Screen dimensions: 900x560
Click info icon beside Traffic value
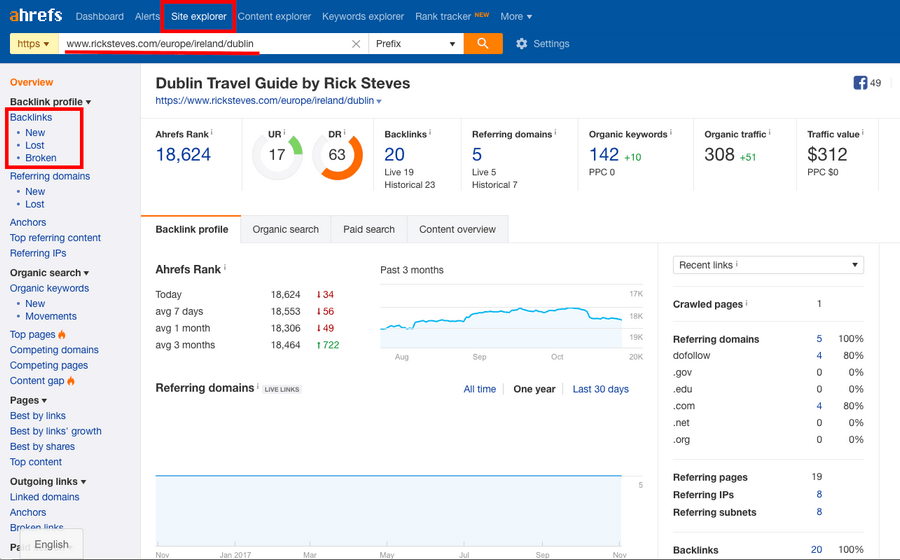tap(862, 133)
